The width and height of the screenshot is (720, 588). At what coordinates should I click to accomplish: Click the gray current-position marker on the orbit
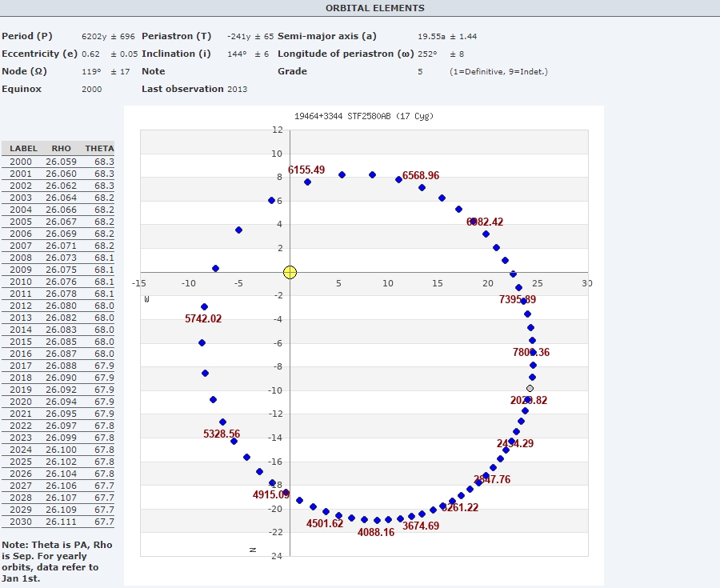[530, 389]
